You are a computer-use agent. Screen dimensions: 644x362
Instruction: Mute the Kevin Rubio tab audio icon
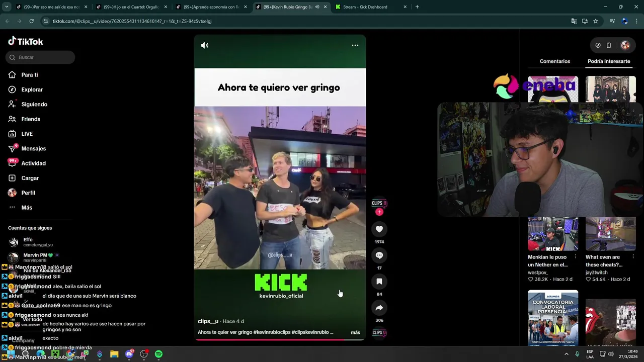(317, 7)
